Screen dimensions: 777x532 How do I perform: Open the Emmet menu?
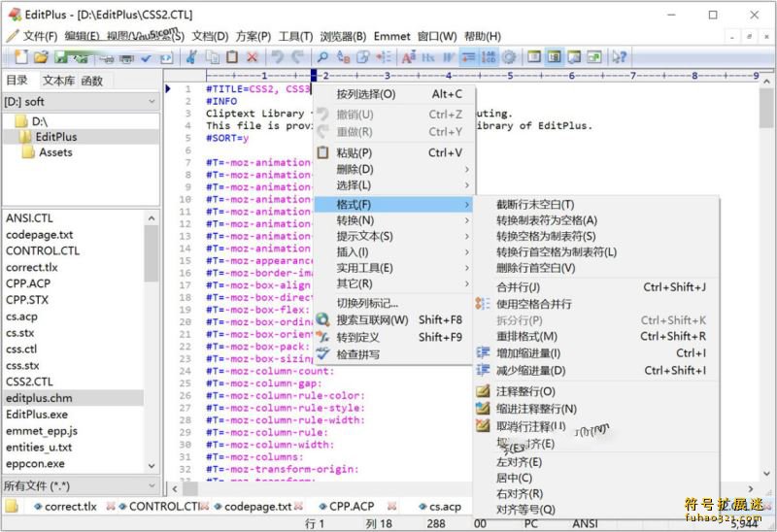[x=392, y=36]
